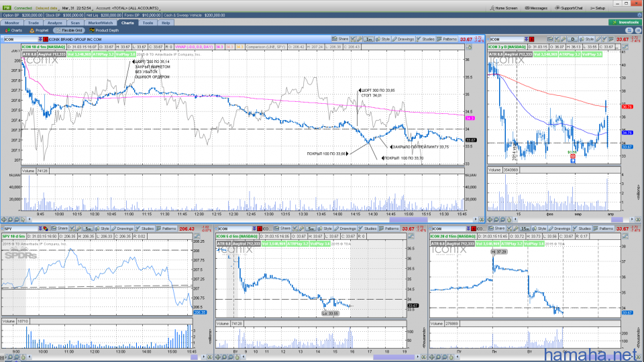Open Messages
The image size is (644, 362).
[537, 8]
